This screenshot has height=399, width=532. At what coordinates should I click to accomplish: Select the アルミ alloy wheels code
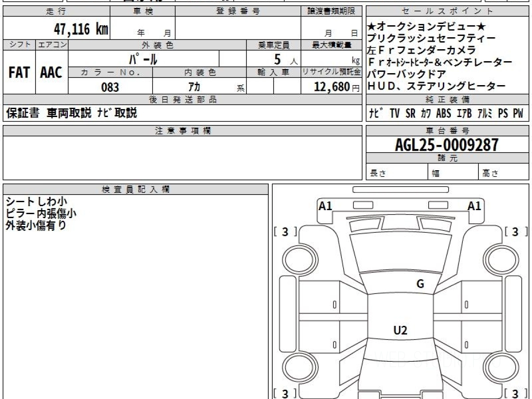coord(485,113)
